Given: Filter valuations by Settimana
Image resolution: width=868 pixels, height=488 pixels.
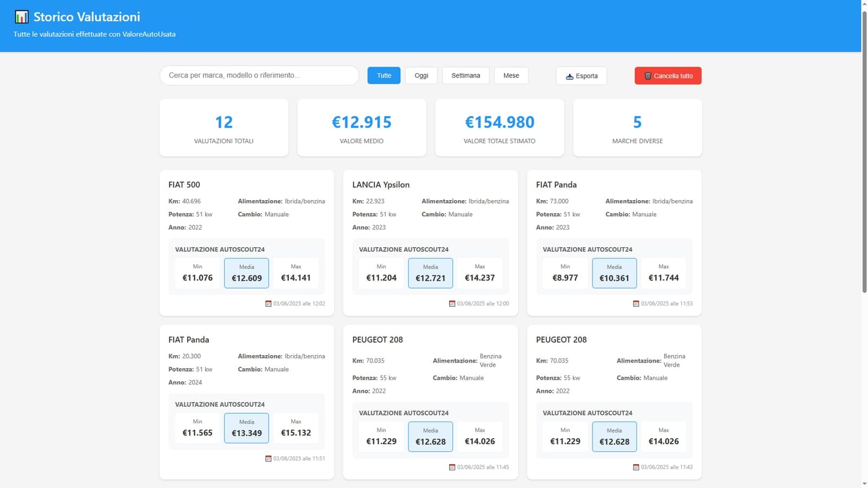Looking at the screenshot, I should [x=465, y=75].
